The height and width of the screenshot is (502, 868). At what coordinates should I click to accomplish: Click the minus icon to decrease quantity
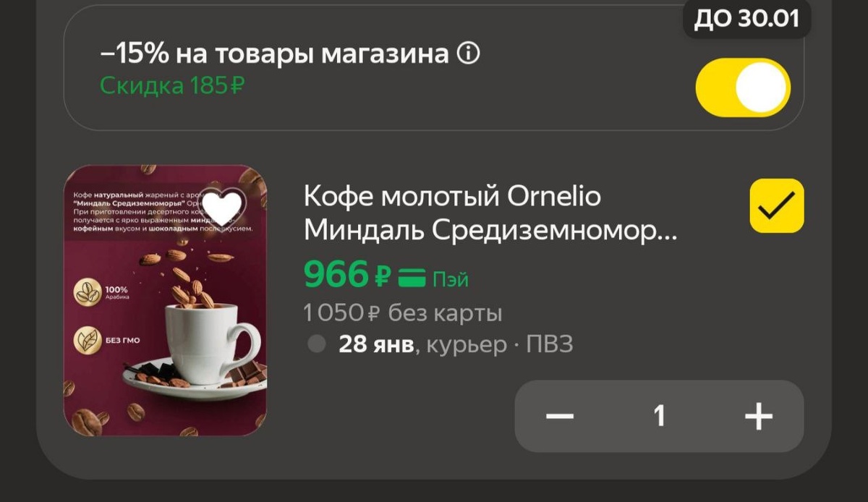[x=560, y=416]
